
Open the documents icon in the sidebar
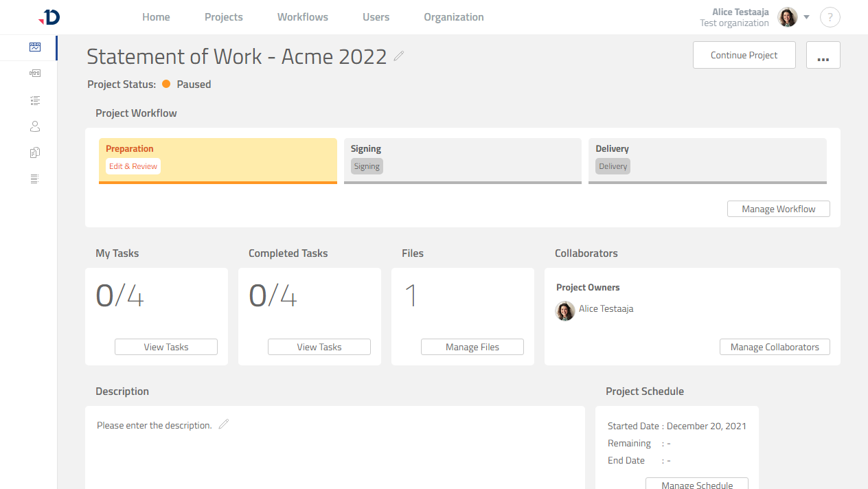[35, 152]
